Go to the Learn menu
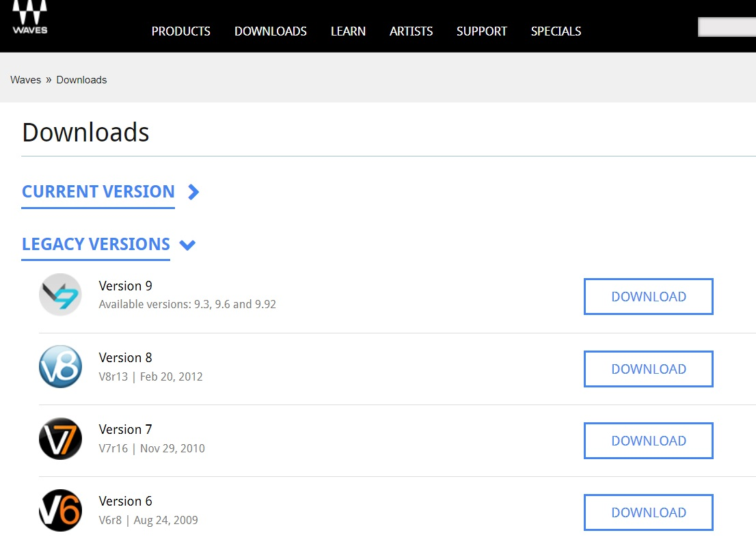The image size is (756, 548). click(348, 31)
